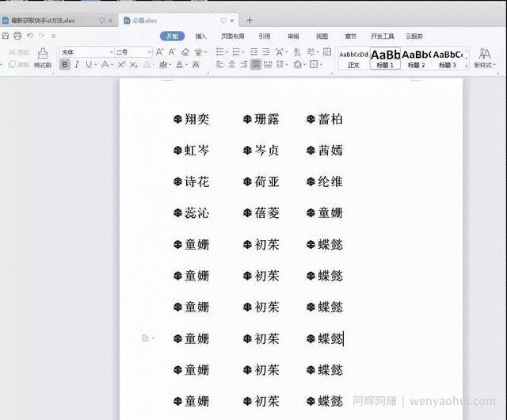This screenshot has width=507, height=420.
Task: Expand the numbered list dropdown arrow
Action: point(243,52)
